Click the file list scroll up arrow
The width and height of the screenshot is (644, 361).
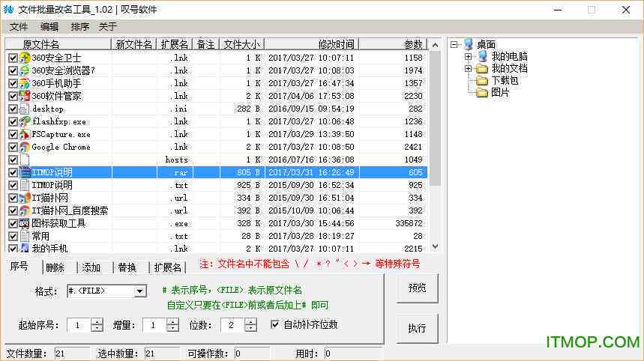click(435, 44)
